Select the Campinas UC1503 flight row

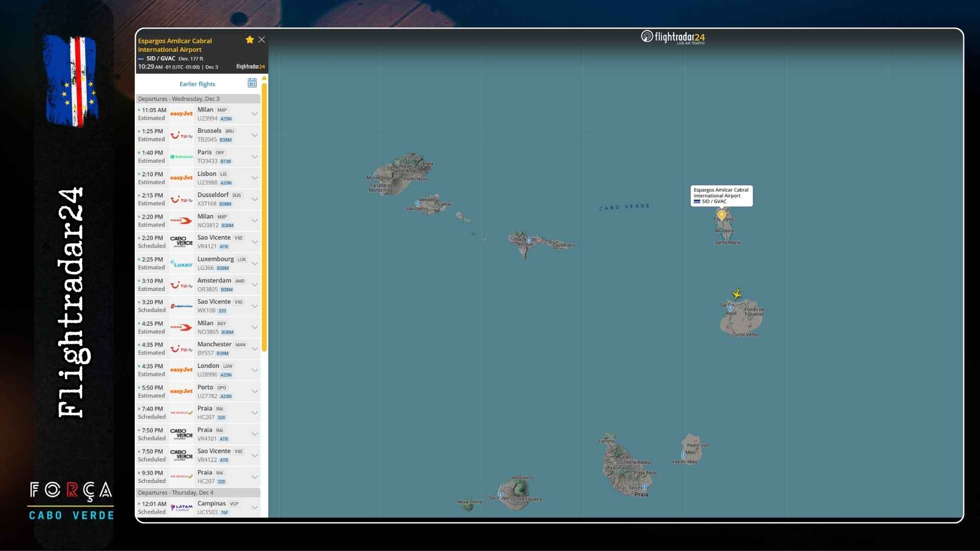(214, 508)
